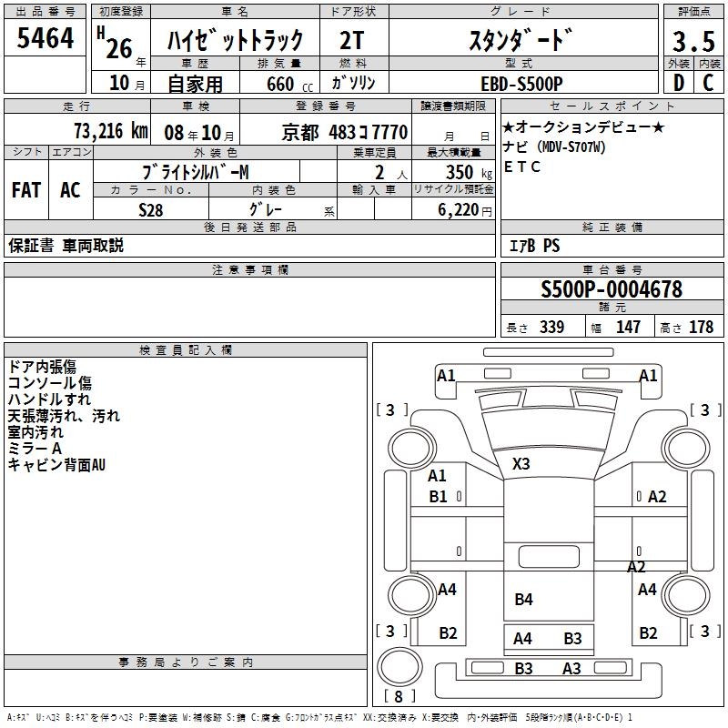Click the spare tire value [8]
The image size is (728, 728).
coord(399,696)
